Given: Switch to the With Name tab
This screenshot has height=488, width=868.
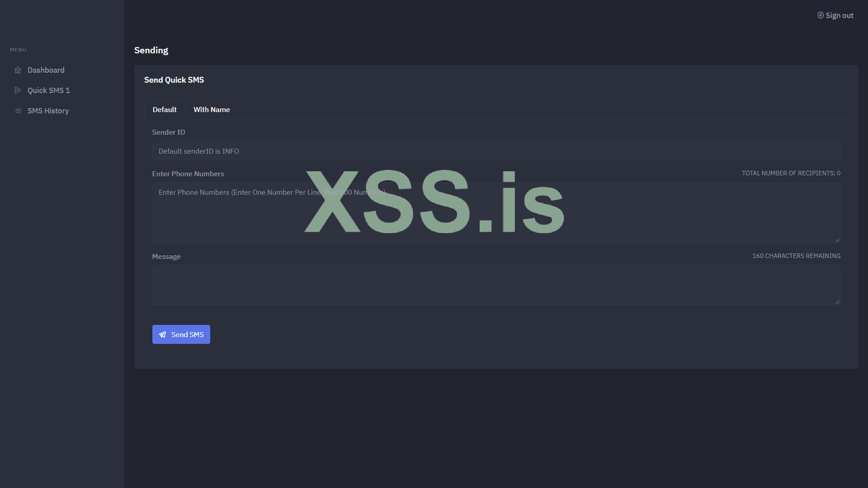Looking at the screenshot, I should pos(212,110).
